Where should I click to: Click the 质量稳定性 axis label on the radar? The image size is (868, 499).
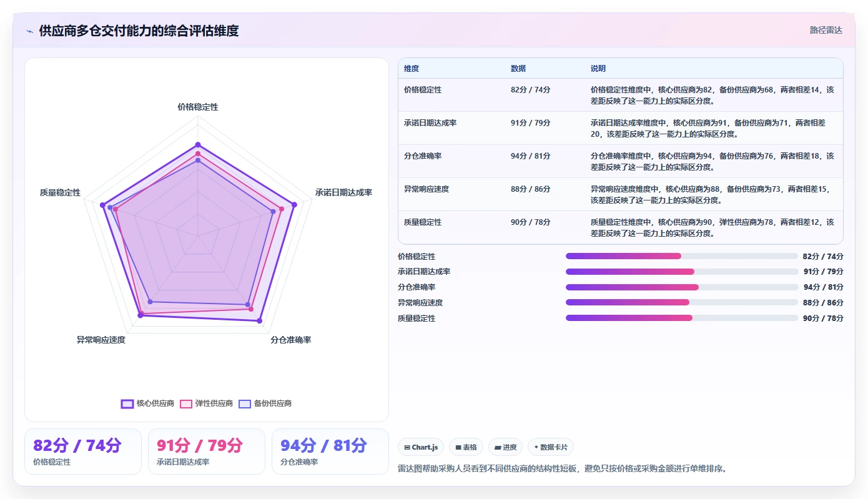60,193
